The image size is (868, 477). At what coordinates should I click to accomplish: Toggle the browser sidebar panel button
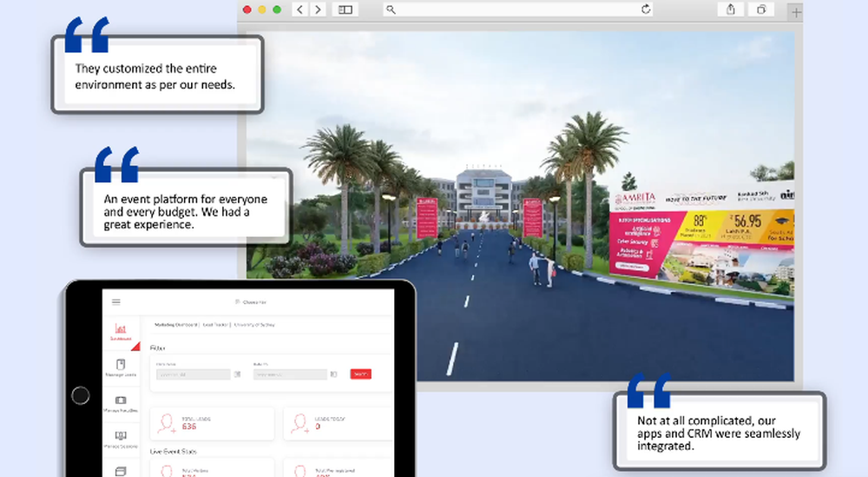click(345, 10)
